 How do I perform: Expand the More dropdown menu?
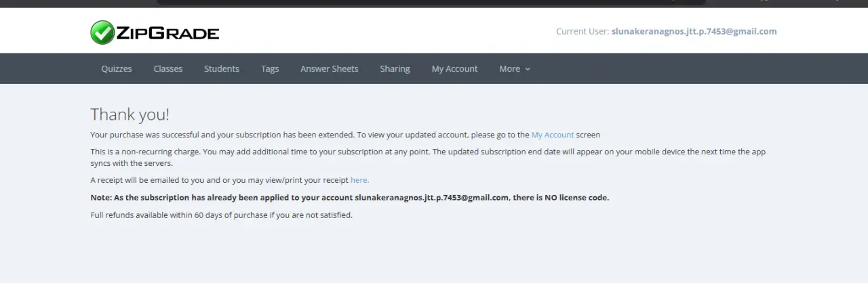(515, 68)
